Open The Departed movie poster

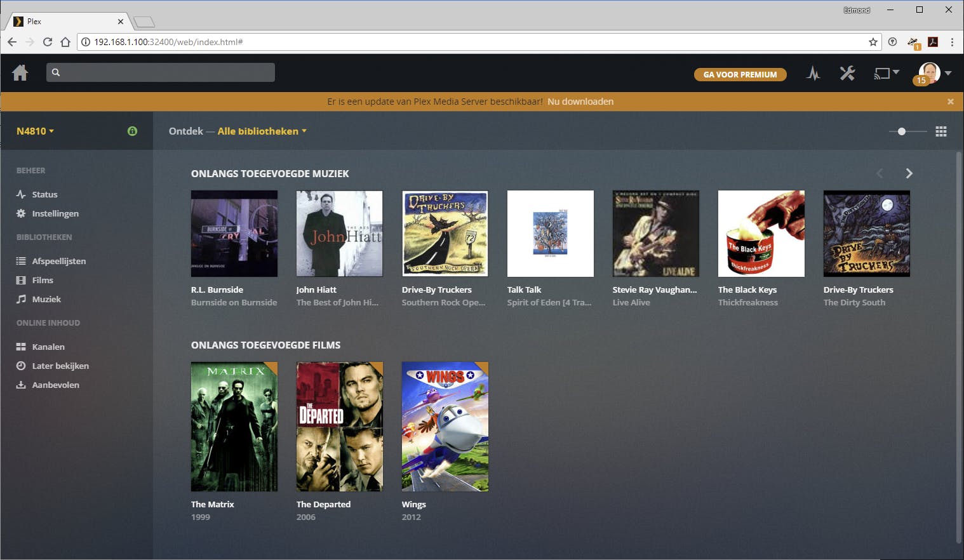pos(340,427)
